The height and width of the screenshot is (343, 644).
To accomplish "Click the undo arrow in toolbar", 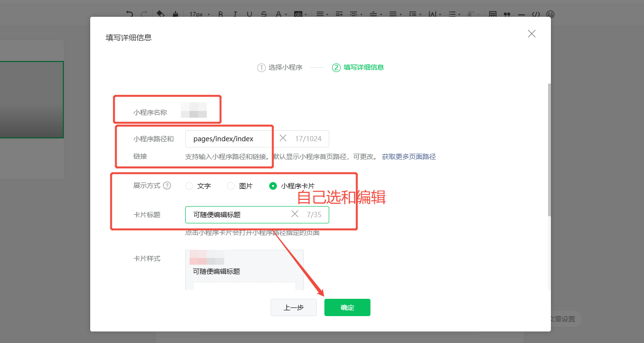I will 129,14.
